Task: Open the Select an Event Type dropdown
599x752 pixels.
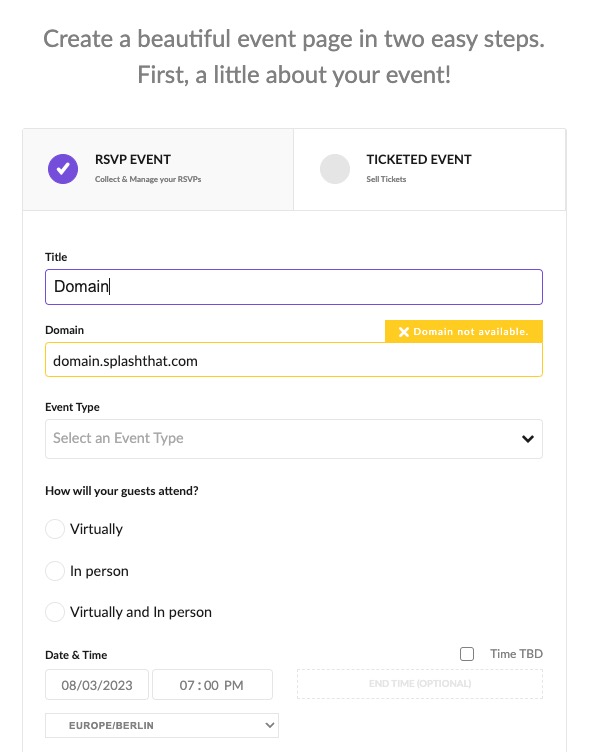Action: 294,439
